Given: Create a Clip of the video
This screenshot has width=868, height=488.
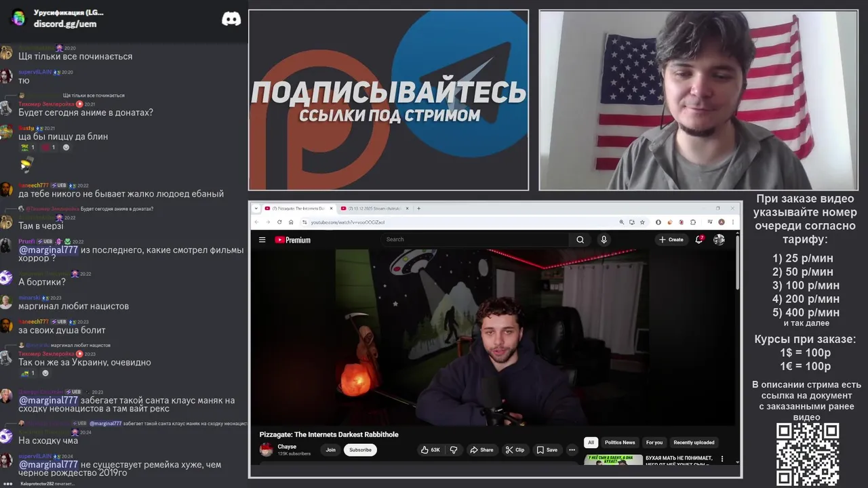Looking at the screenshot, I should [515, 450].
